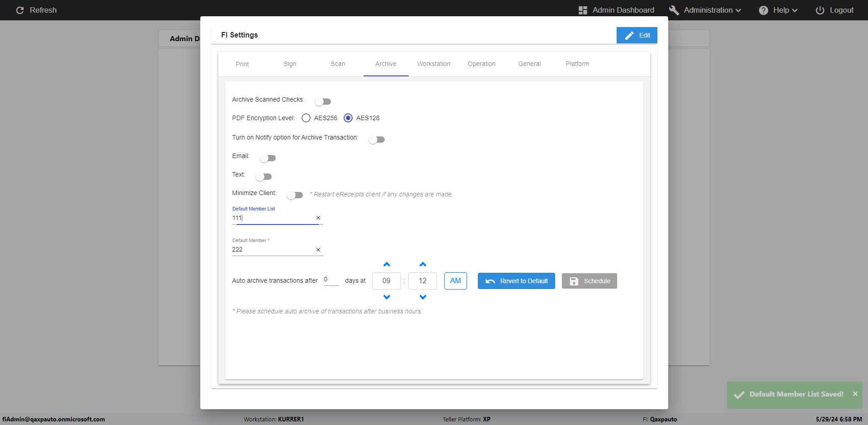Click the FI Settings dialog title

click(240, 35)
